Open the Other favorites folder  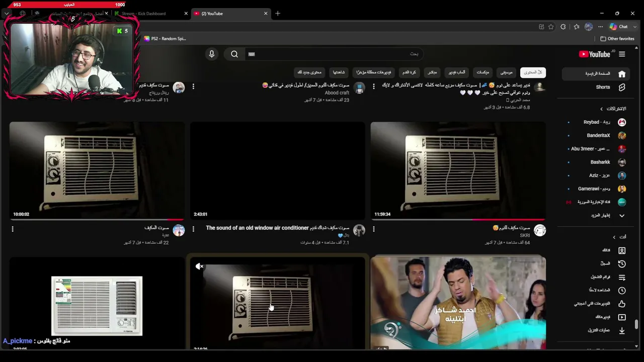tap(617, 39)
